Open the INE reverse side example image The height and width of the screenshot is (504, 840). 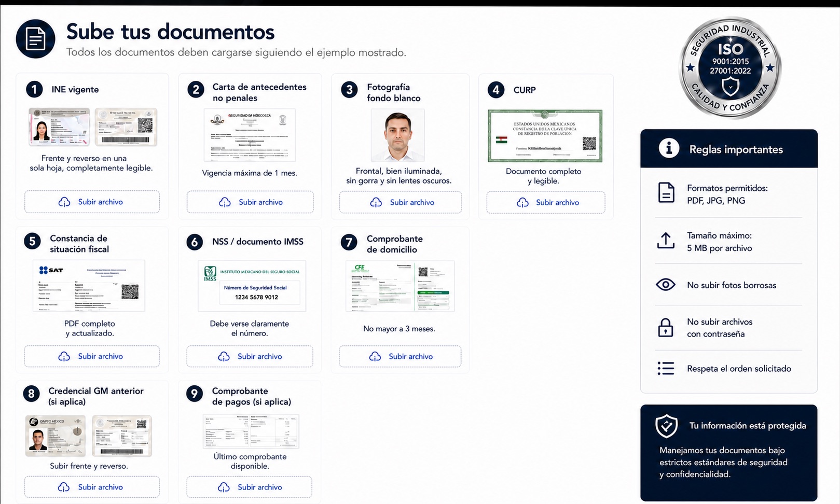coord(126,127)
